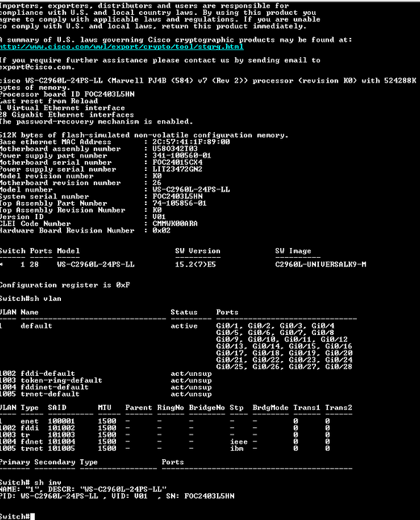Click the active status of VLAN 1
This screenshot has height=520, width=420.
click(184, 326)
